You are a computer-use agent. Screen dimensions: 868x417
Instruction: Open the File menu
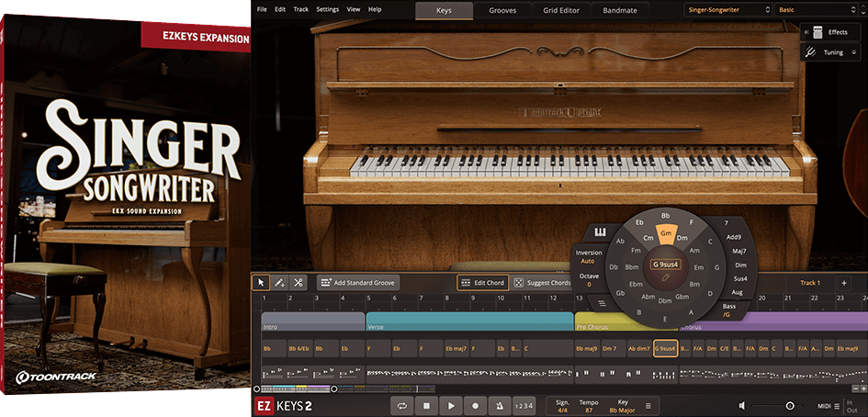tap(262, 9)
